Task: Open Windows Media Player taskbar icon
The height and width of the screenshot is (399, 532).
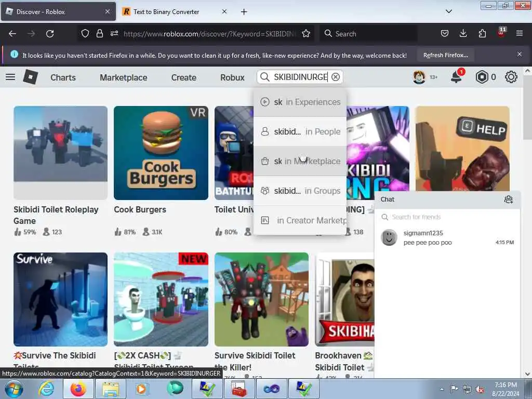Action: 141,389
